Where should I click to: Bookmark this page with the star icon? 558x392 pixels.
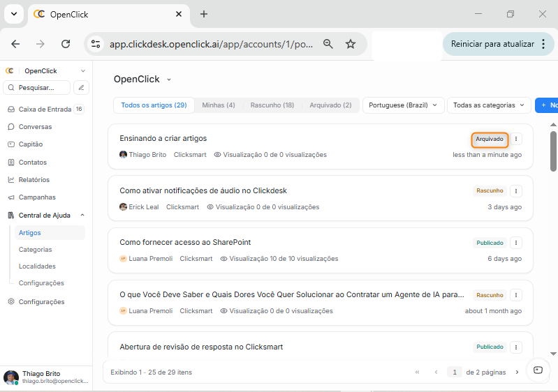[351, 44]
